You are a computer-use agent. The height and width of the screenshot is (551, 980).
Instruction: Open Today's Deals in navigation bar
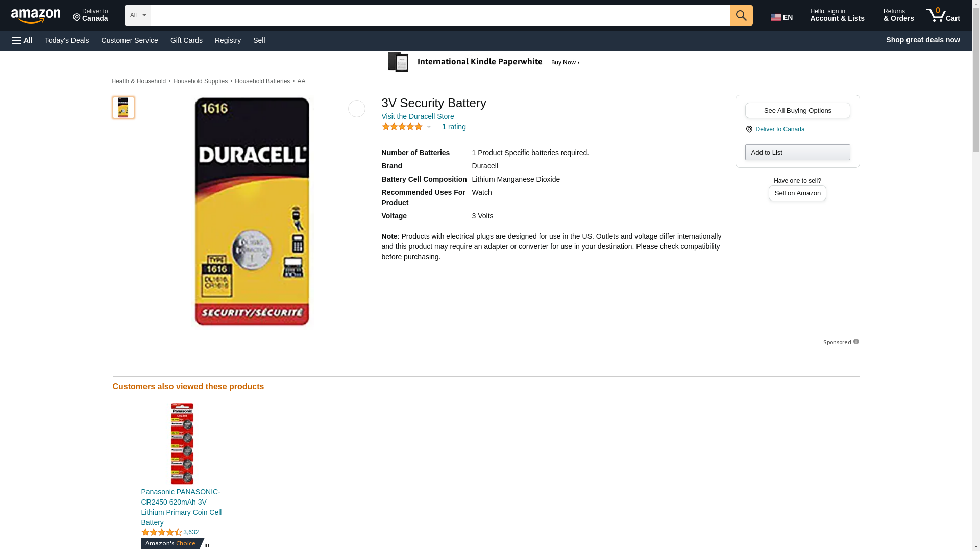(67, 40)
